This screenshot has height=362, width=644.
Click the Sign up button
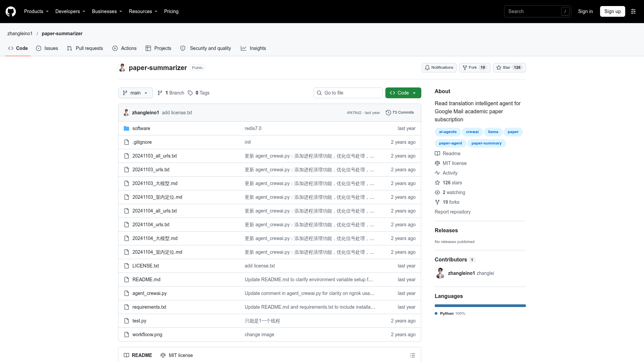[612, 11]
